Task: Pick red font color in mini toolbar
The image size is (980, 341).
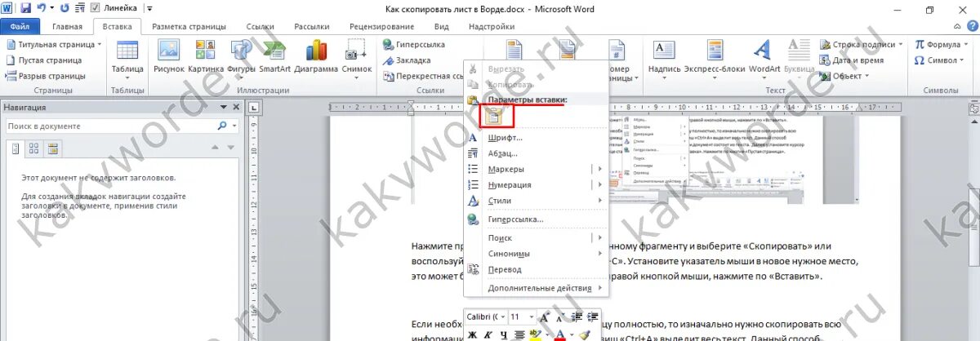Action: coord(559,334)
